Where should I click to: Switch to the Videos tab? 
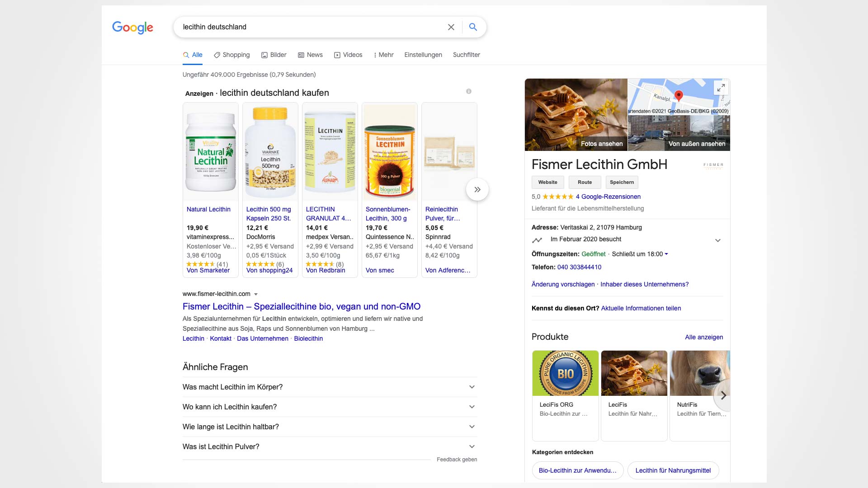point(348,55)
